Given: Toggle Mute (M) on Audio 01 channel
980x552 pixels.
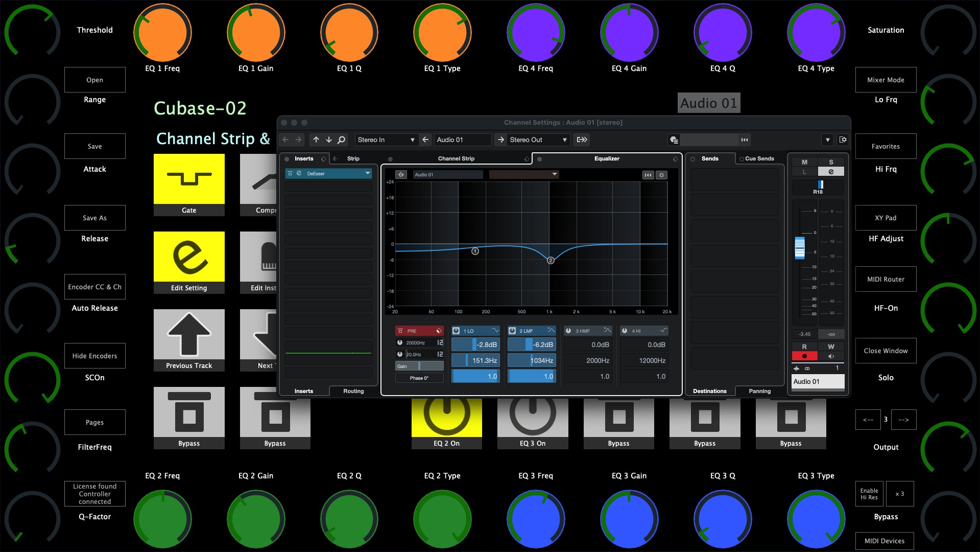Looking at the screenshot, I should click(x=805, y=162).
